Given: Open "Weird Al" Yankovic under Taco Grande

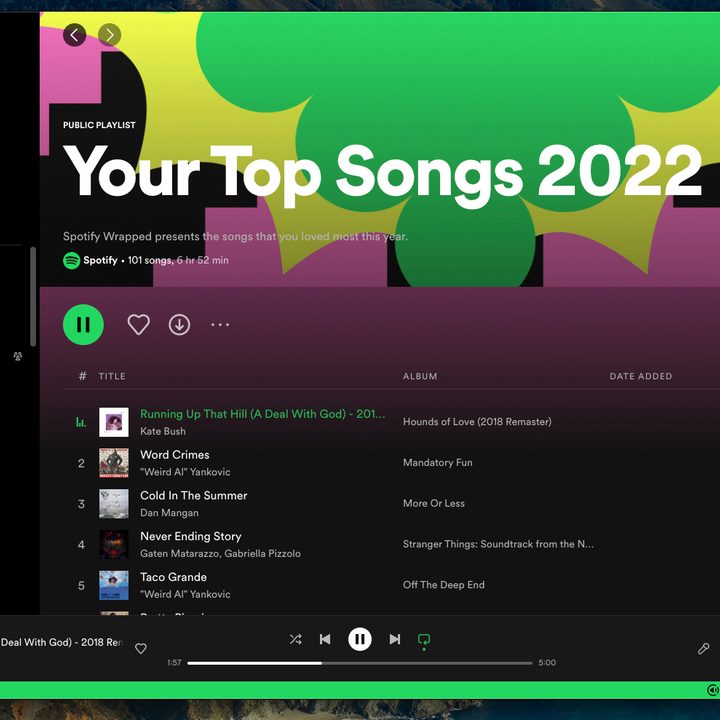Looking at the screenshot, I should pyautogui.click(x=185, y=594).
